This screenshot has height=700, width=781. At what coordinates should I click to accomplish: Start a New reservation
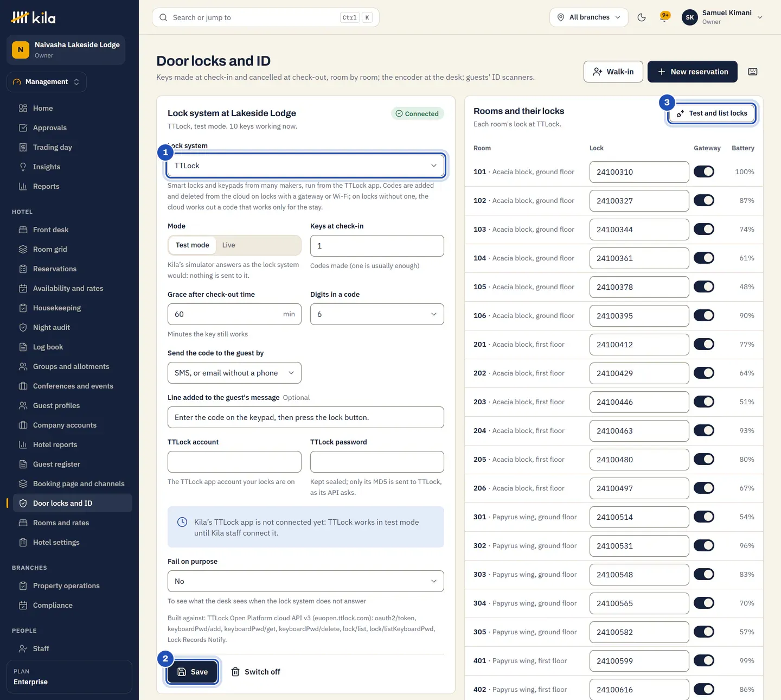693,72
